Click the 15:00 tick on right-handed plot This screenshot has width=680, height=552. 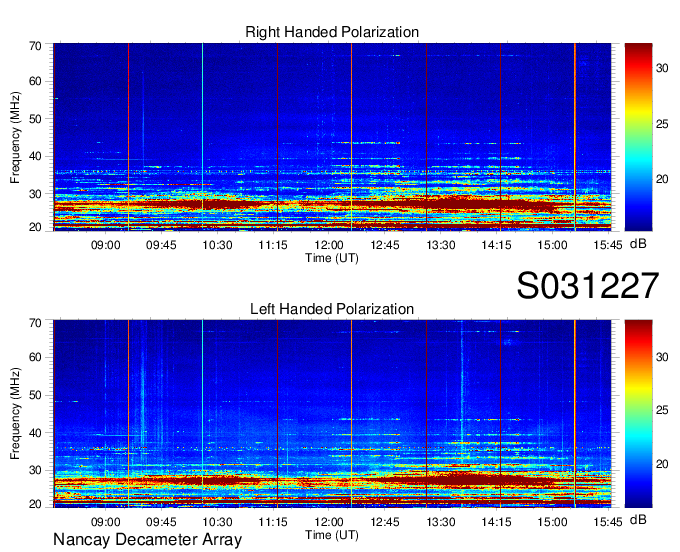[552, 245]
